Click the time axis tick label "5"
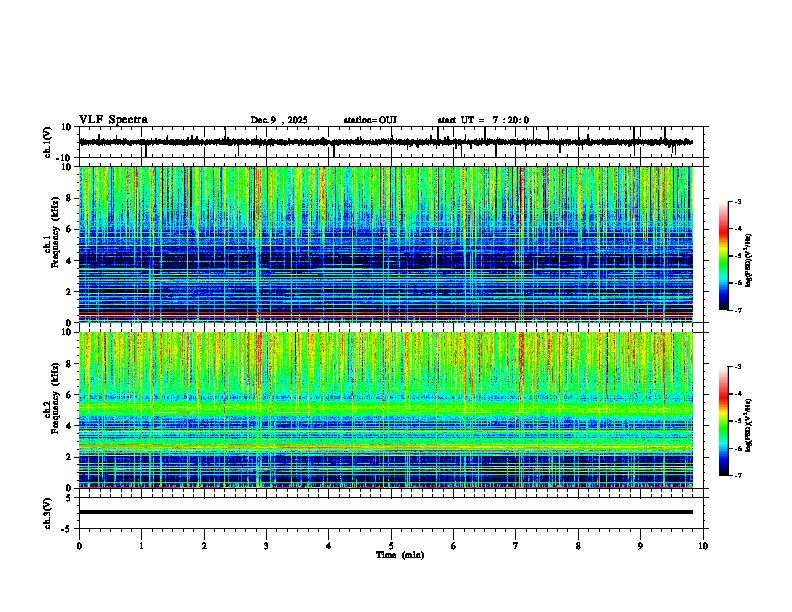Viewport: 792px width, 612px height. coord(391,546)
